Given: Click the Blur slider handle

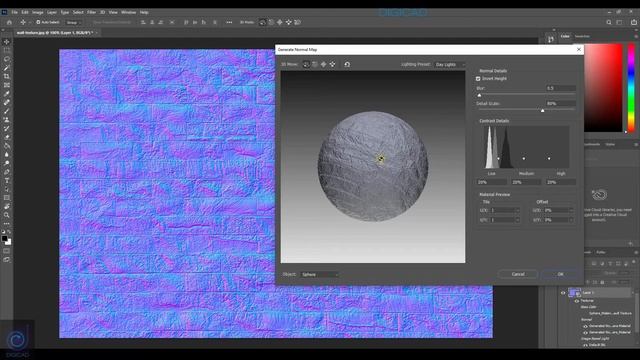Looking at the screenshot, I should point(479,95).
